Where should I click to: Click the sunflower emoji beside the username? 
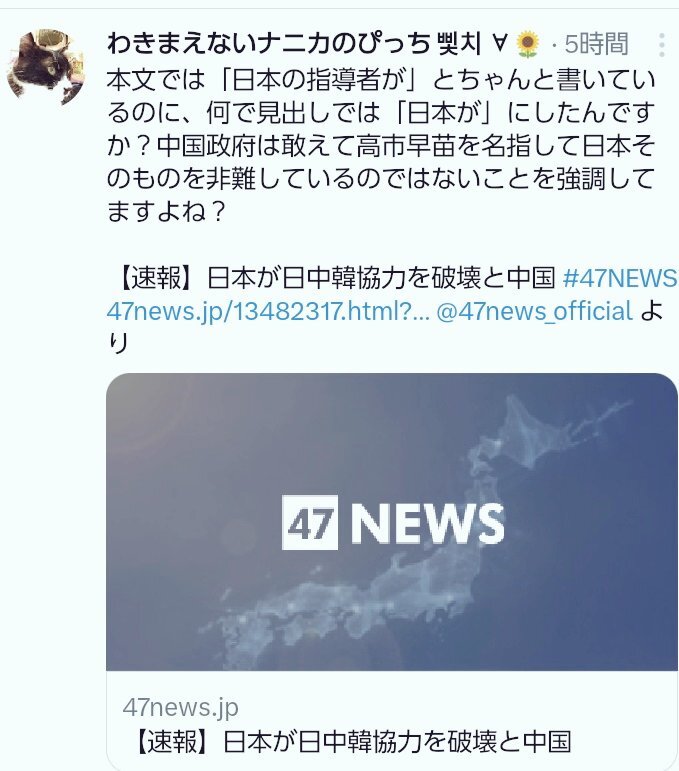[528, 45]
